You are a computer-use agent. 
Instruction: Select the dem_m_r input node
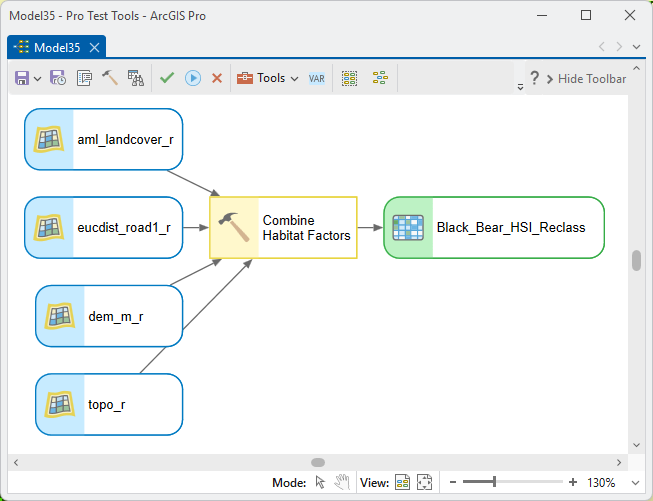(x=109, y=316)
